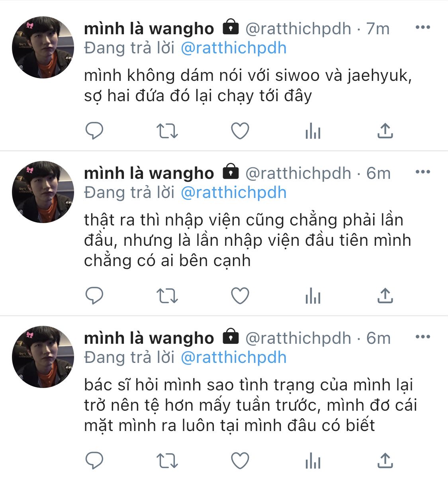This screenshot has width=448, height=480.
Task: Reply to the tweet about siwoo and jaehyuk
Action: pos(94,131)
